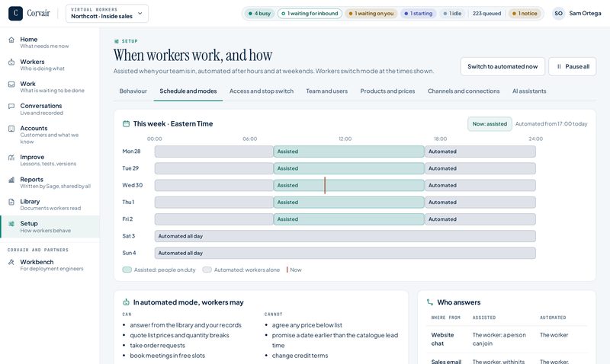Click Automated legend grey swatch
The height and width of the screenshot is (364, 610).
point(207,270)
